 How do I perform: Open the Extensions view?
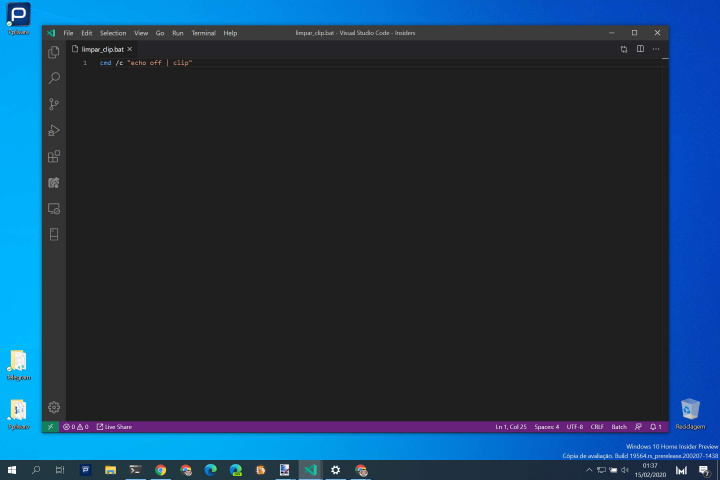pos(54,156)
